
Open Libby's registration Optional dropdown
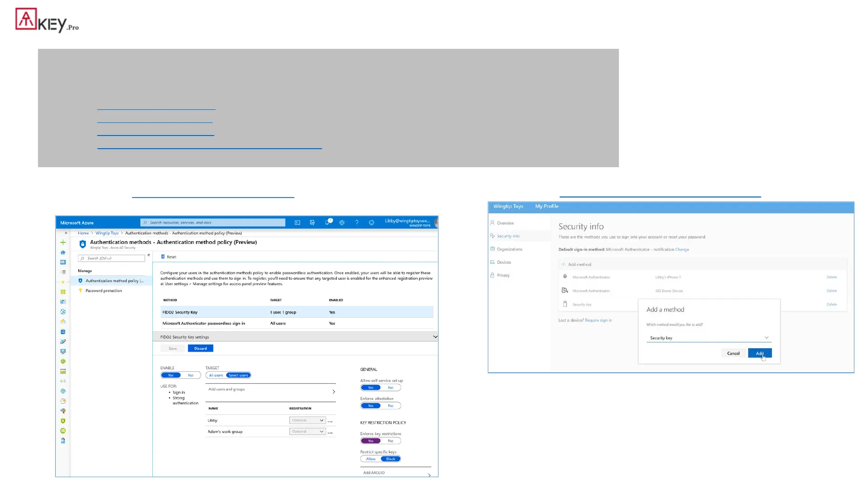[307, 421]
